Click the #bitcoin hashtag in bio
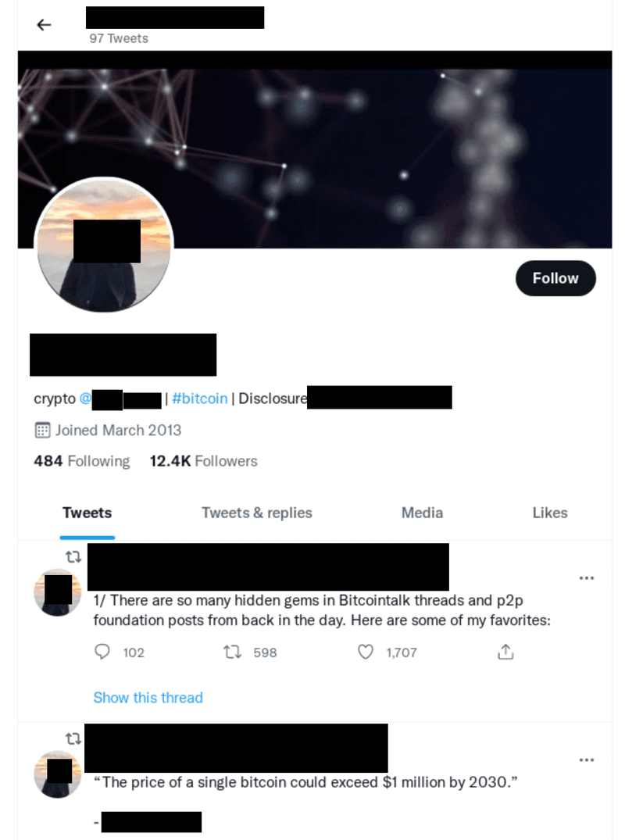 pyautogui.click(x=200, y=399)
